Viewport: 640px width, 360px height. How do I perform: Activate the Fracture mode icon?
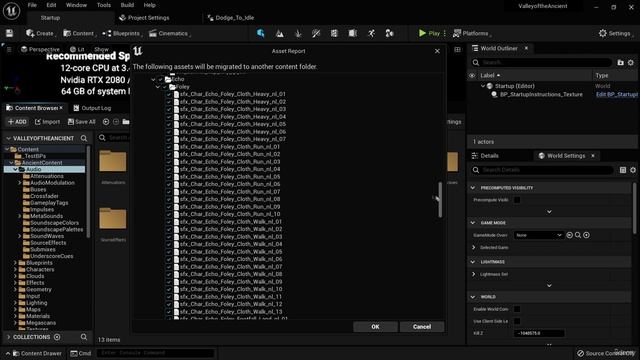point(353,33)
